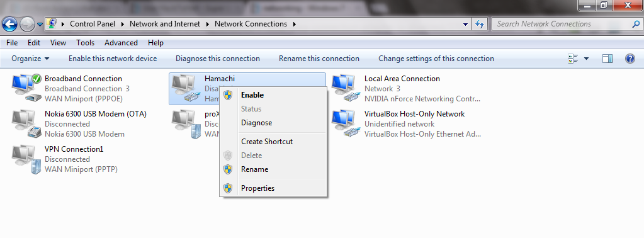This screenshot has width=644, height=238.
Task: Select the Broadband Connection icon
Action: click(26, 88)
